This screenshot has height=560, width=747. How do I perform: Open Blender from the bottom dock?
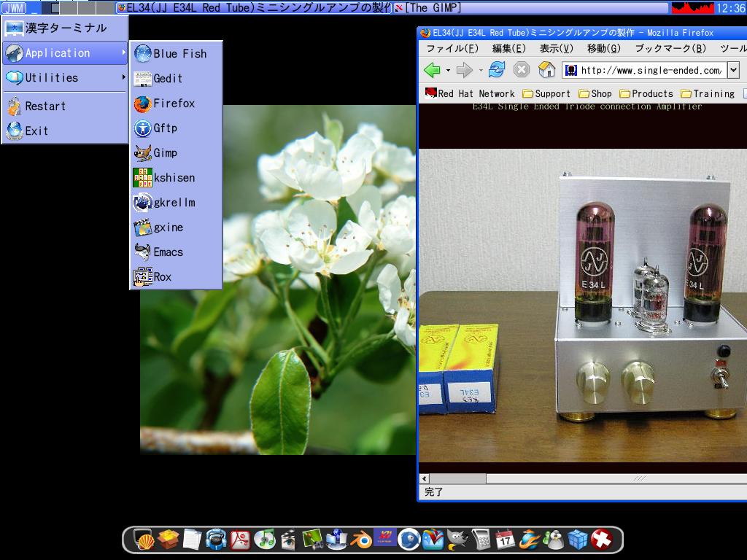tap(360, 540)
